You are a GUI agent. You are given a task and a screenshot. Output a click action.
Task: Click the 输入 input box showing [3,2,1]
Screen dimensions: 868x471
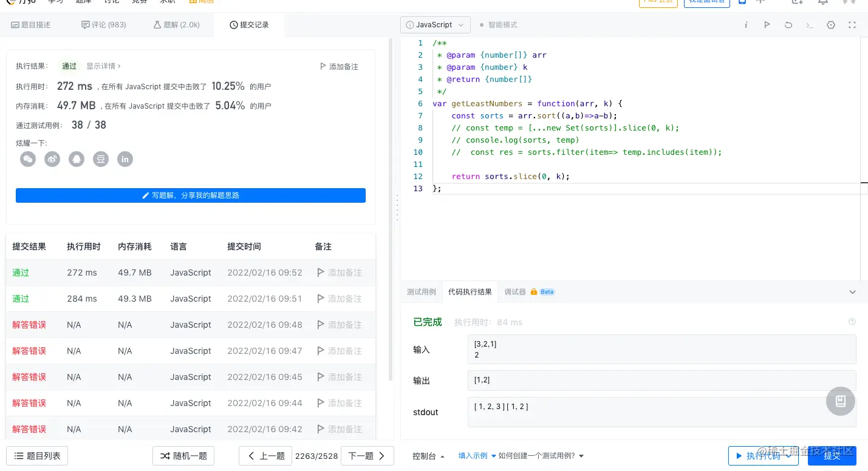(x=661, y=350)
